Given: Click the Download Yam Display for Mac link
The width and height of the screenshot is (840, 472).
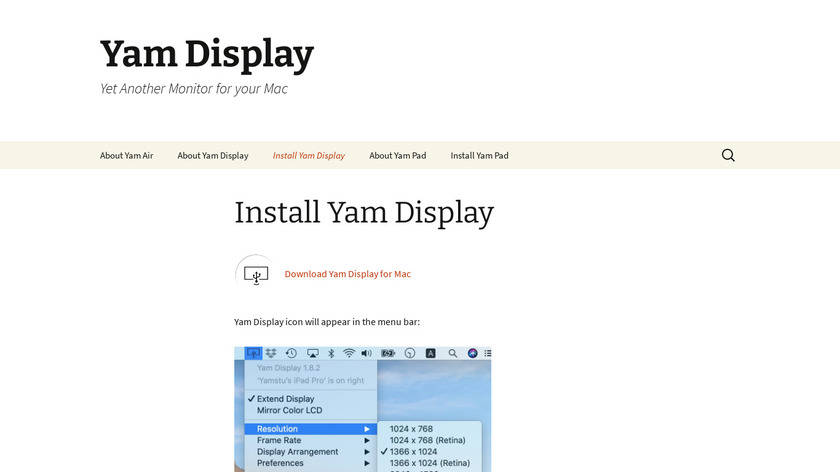Looking at the screenshot, I should [347, 274].
